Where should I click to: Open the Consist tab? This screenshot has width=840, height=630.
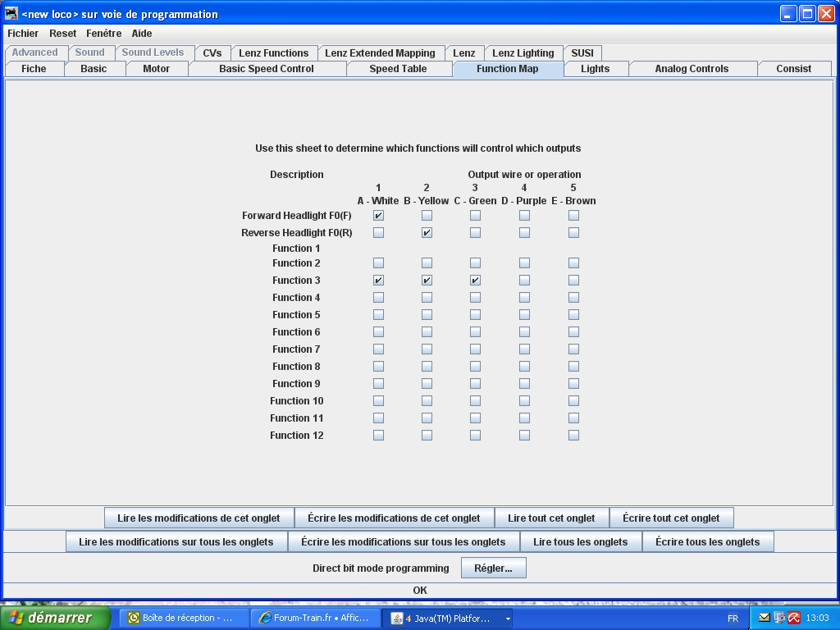tap(793, 69)
